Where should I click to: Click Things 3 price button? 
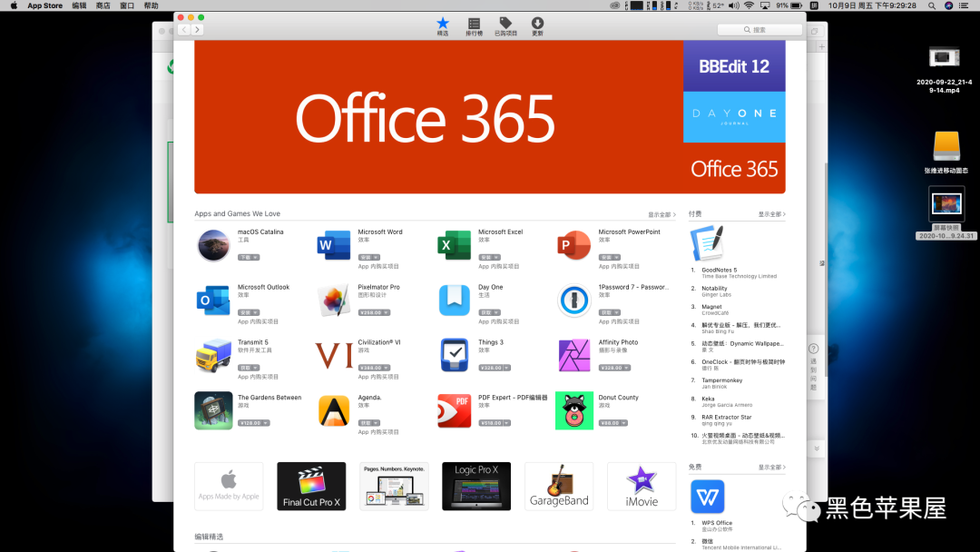point(494,368)
